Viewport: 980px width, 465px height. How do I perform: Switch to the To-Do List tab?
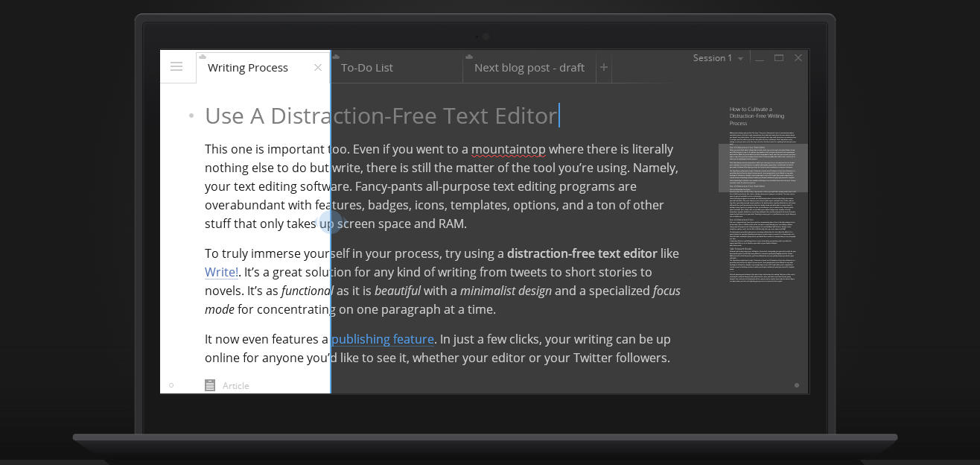click(x=366, y=68)
